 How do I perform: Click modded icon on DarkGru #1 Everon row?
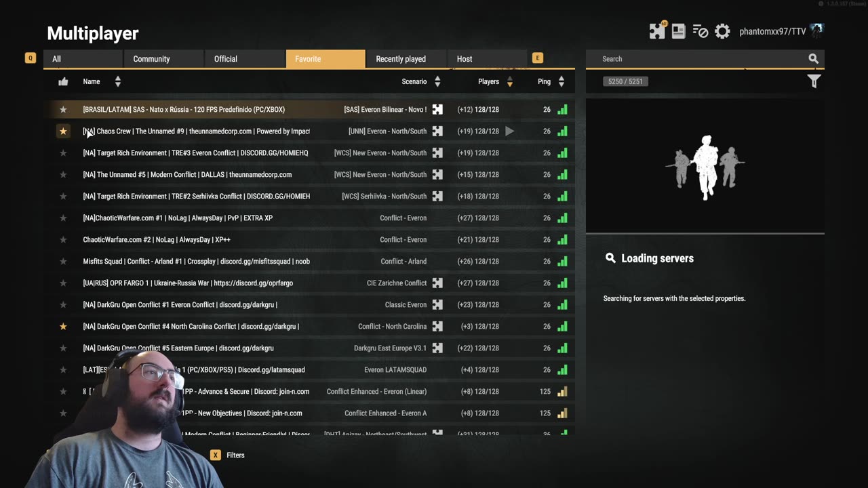click(x=437, y=304)
